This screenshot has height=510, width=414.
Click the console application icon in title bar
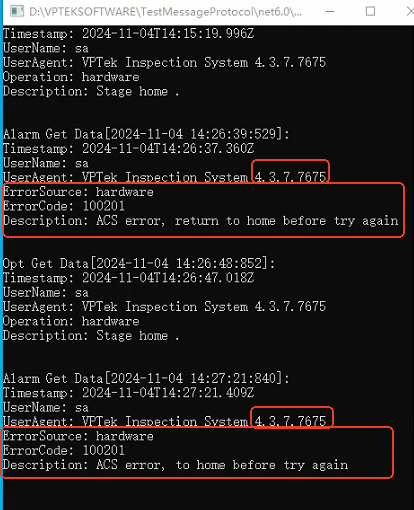pos(17,11)
